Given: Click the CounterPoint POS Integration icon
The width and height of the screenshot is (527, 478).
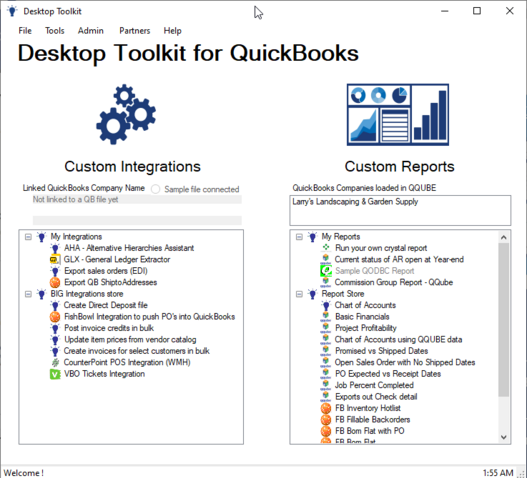Looking at the screenshot, I should [55, 363].
